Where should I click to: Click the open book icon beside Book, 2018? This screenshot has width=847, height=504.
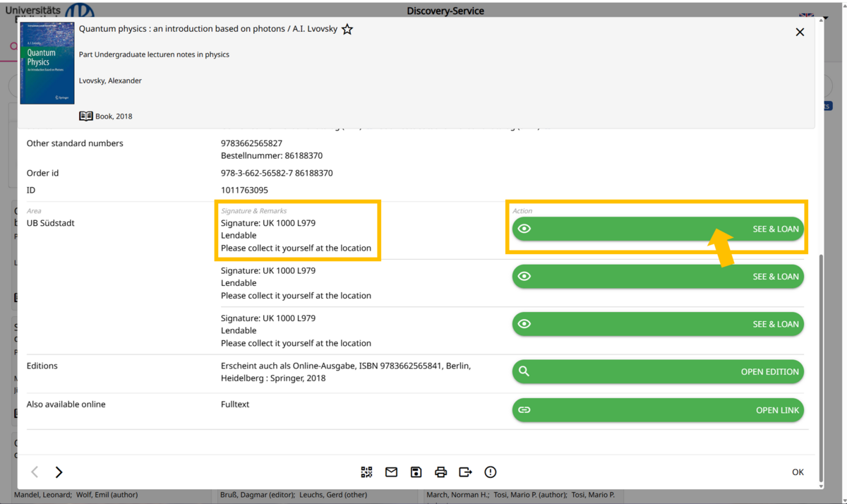pyautogui.click(x=85, y=116)
